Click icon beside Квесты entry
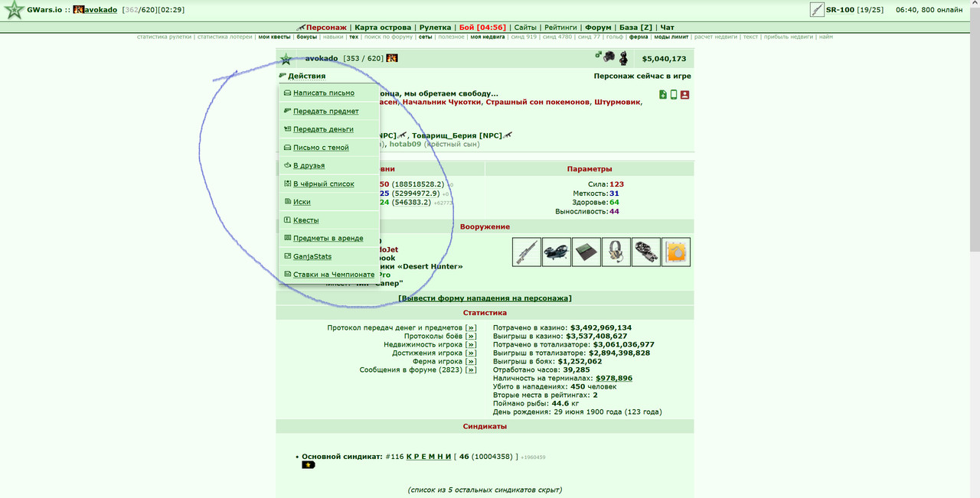Screen dimensions: 980x498 click(x=287, y=220)
